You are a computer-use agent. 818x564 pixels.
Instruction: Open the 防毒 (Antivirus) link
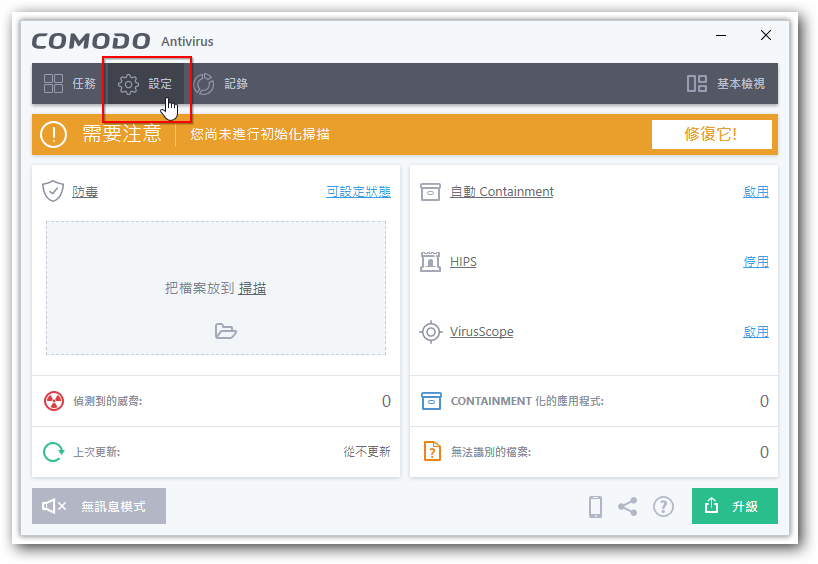pos(85,192)
